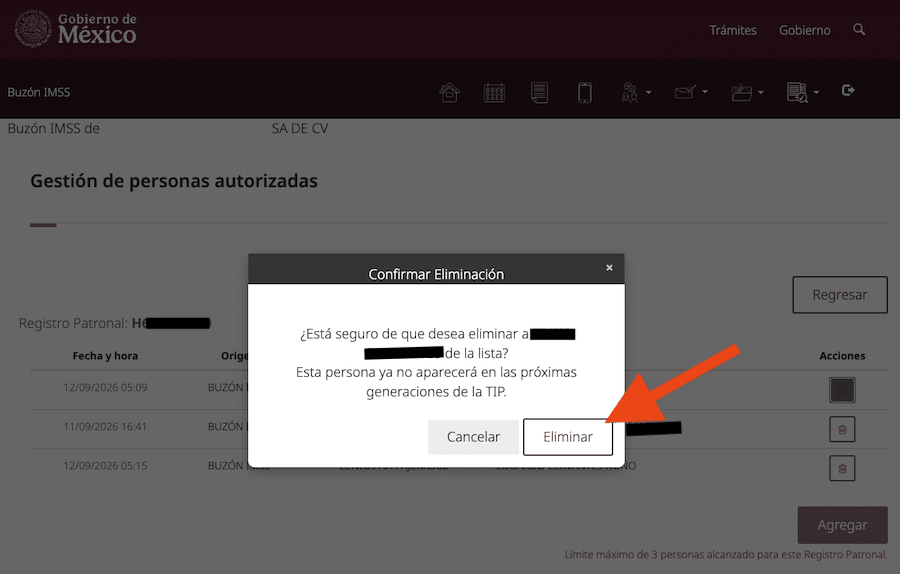Open the Trámites menu
The height and width of the screenshot is (574, 900).
(x=732, y=30)
